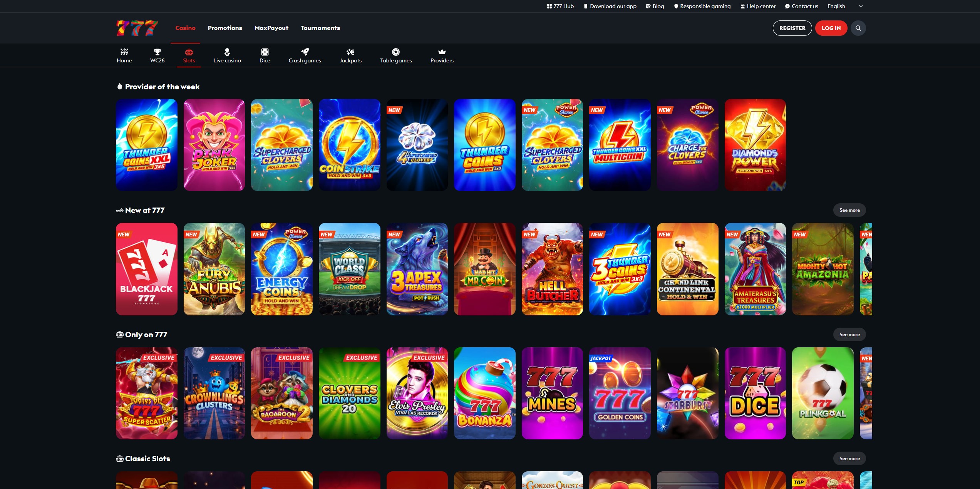This screenshot has width=980, height=489.
Task: Open Clovers and Diamonds 20 game
Action: (x=350, y=393)
